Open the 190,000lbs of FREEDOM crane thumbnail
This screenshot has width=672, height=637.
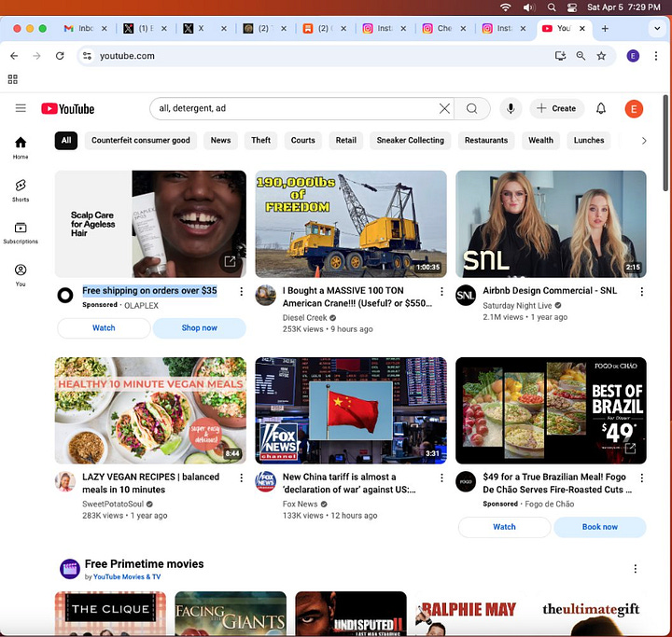[351, 224]
